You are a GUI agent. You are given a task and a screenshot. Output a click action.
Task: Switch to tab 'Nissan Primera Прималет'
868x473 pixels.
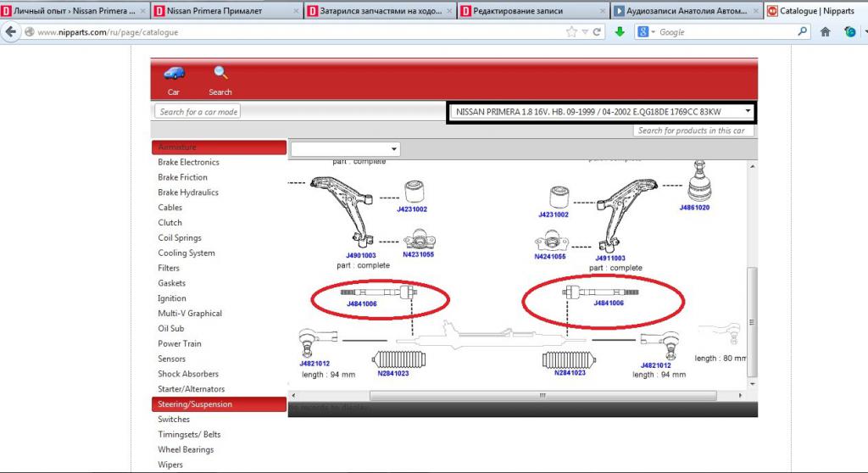point(226,10)
